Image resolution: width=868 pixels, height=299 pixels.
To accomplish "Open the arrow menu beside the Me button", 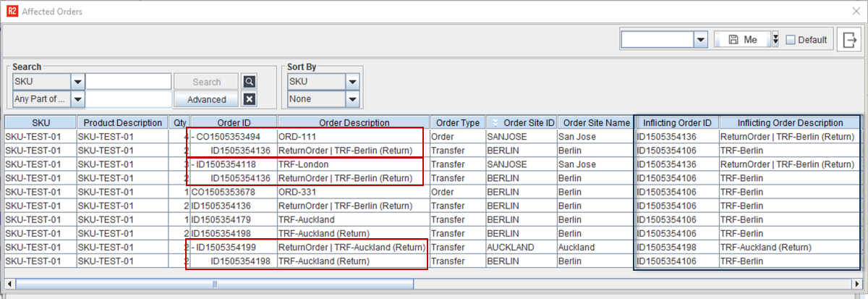I will [775, 40].
